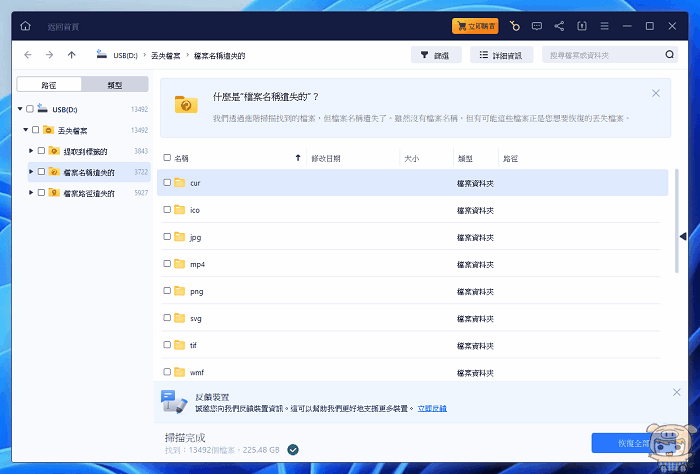Check the USB(D:) tree checkbox

pyautogui.click(x=30, y=109)
